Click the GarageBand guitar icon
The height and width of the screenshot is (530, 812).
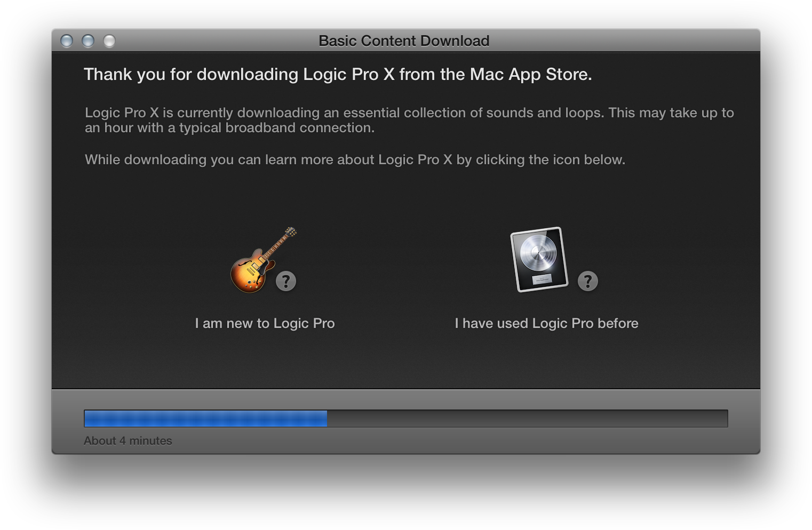[262, 260]
